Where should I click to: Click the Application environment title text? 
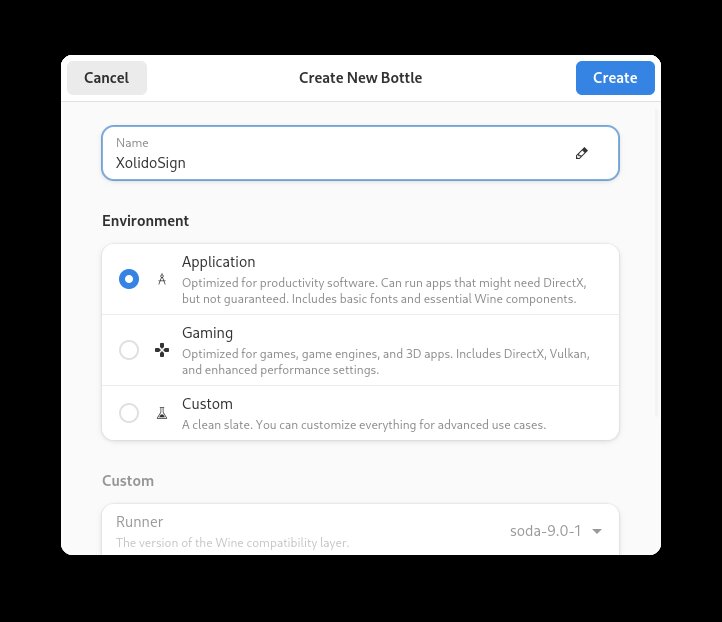(219, 262)
